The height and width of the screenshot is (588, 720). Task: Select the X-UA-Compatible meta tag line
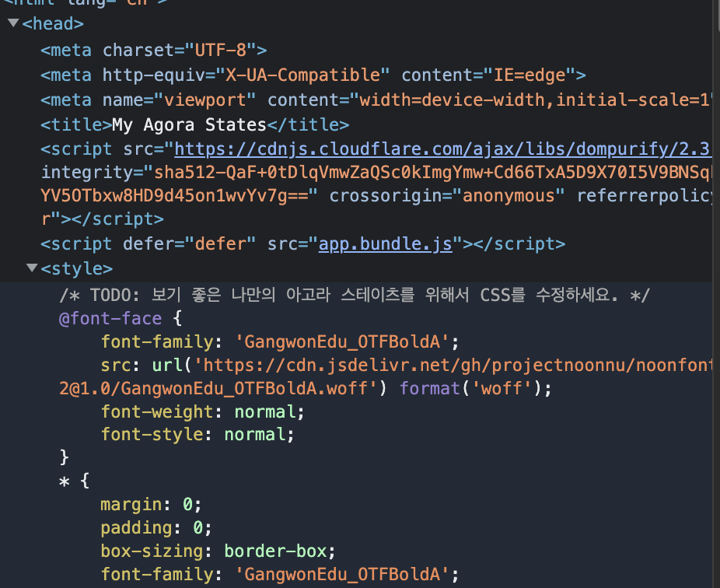(313, 75)
